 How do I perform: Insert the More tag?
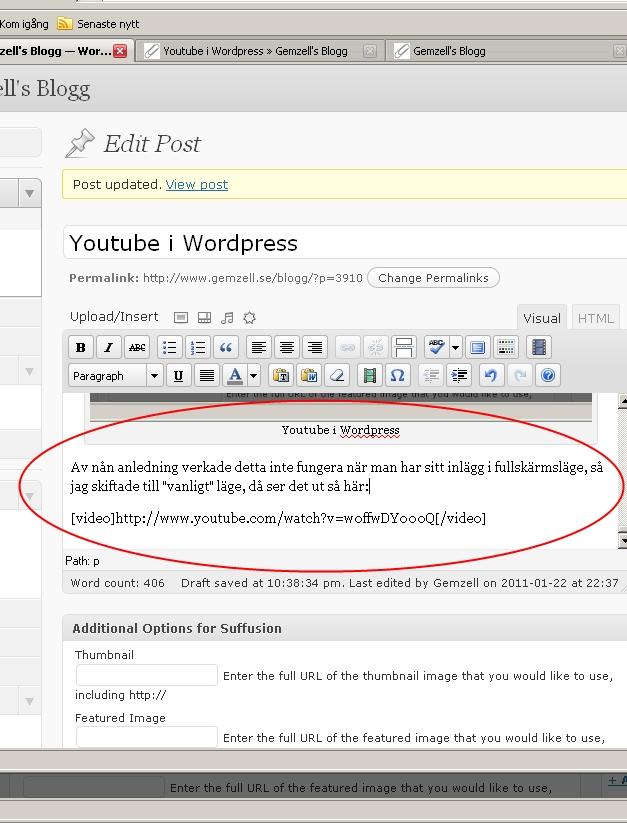coord(404,347)
